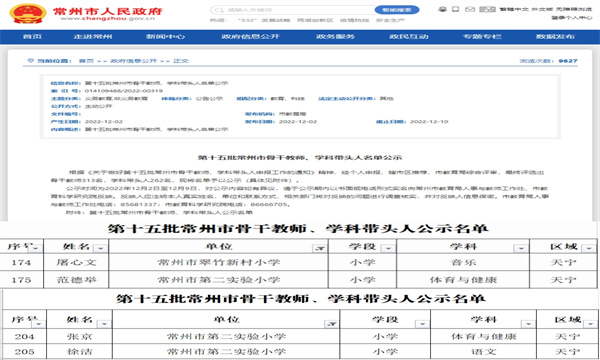Click the view count 9627
This screenshot has height=360, width=600.
(x=568, y=61)
